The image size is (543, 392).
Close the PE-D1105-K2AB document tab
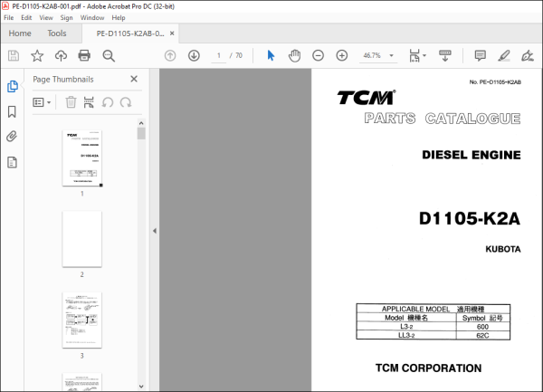[172, 33]
